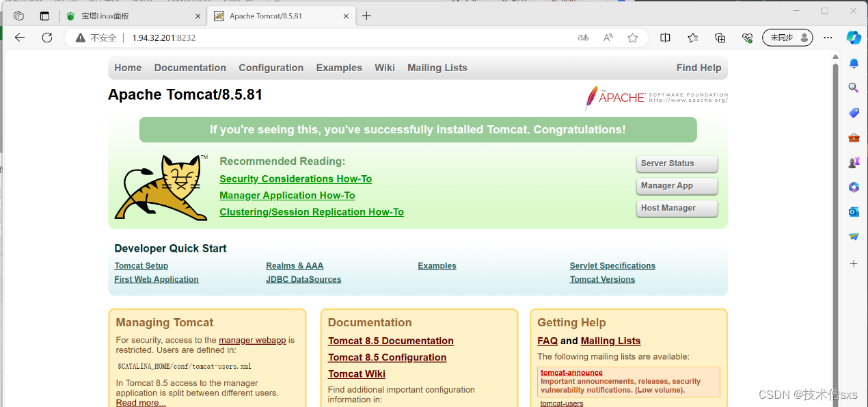Activate the read aloud icon
The image size is (868, 407).
[x=608, y=38]
